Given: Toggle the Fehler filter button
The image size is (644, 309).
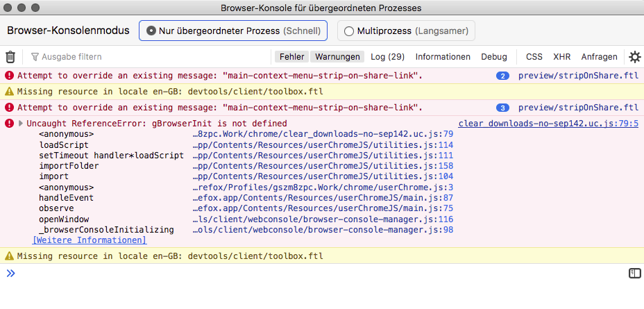Looking at the screenshot, I should pos(291,57).
